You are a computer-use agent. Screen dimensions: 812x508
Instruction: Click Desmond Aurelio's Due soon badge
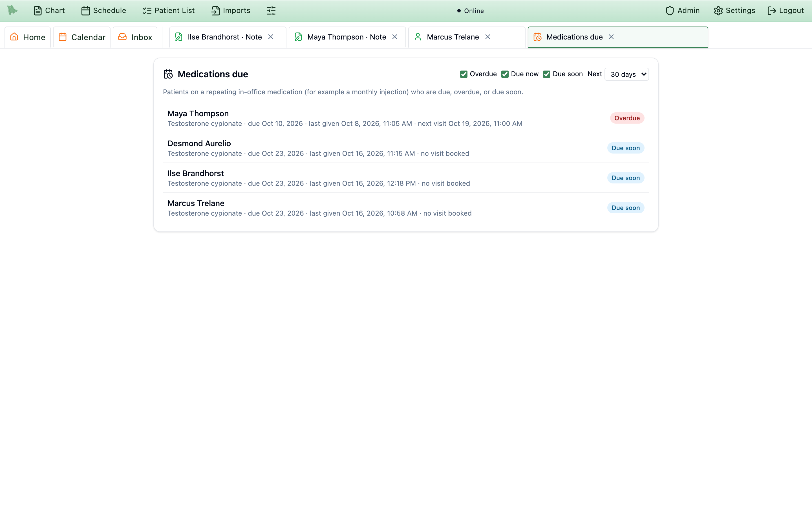(x=625, y=148)
